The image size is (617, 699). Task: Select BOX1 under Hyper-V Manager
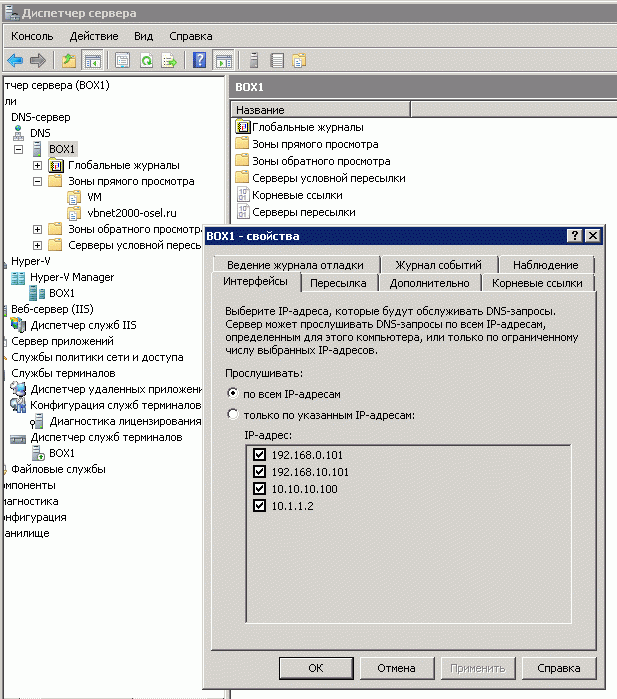tap(62, 293)
